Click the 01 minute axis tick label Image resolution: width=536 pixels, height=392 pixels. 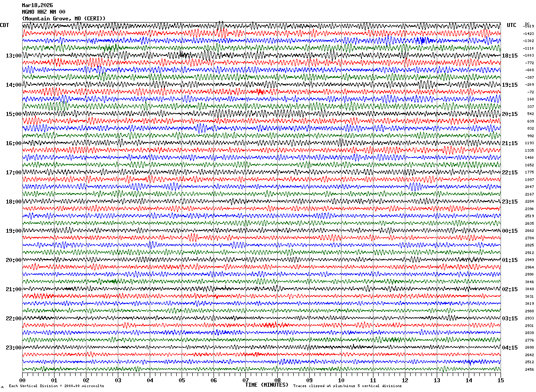(54, 380)
